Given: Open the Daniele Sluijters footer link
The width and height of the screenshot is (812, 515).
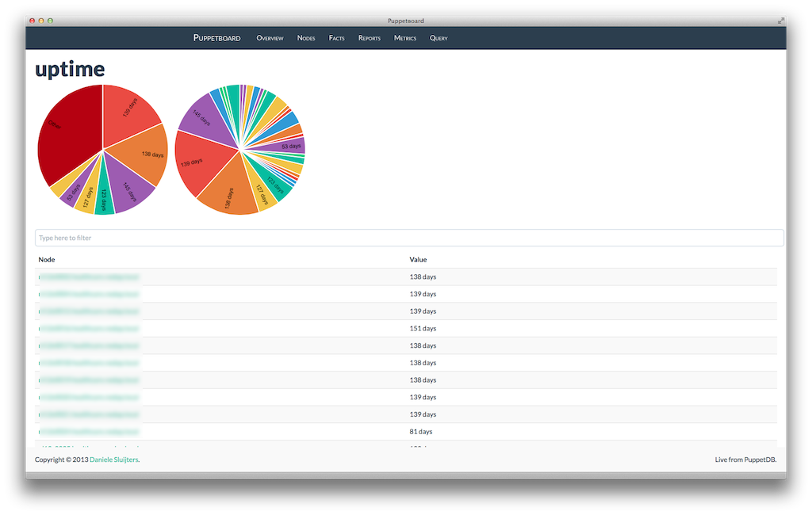Looking at the screenshot, I should pyautogui.click(x=113, y=460).
